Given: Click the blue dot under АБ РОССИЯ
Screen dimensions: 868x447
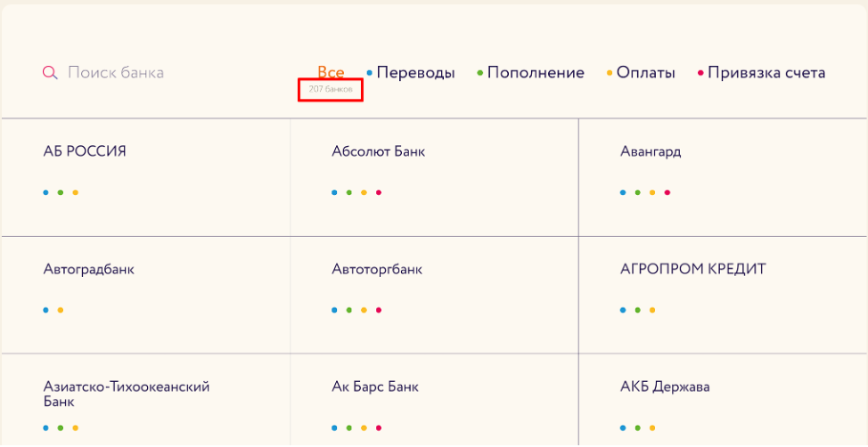Looking at the screenshot, I should coord(45,192).
